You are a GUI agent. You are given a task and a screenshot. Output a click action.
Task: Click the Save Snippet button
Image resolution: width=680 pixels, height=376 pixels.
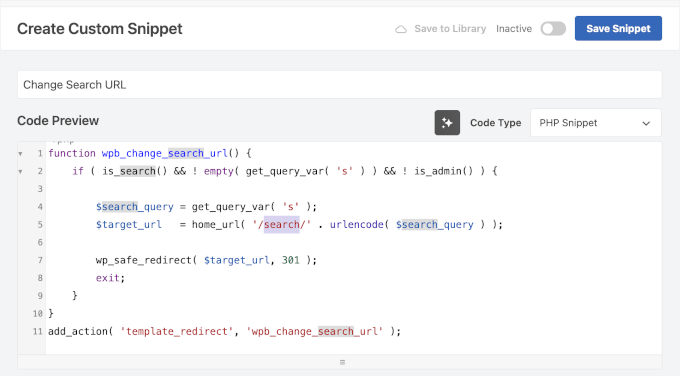click(618, 29)
